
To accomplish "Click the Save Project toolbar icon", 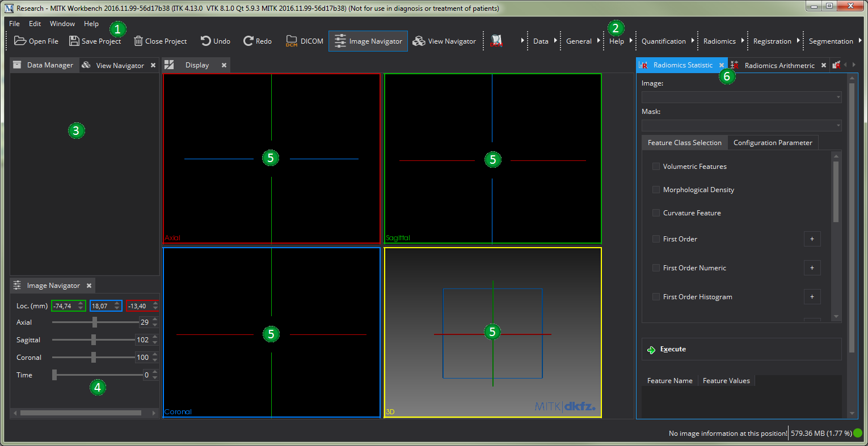I will pos(74,41).
